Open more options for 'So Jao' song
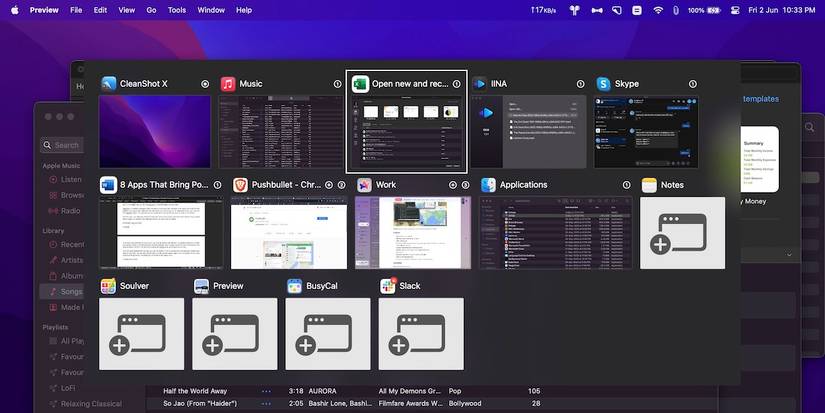This screenshot has height=413, width=825. click(266, 404)
